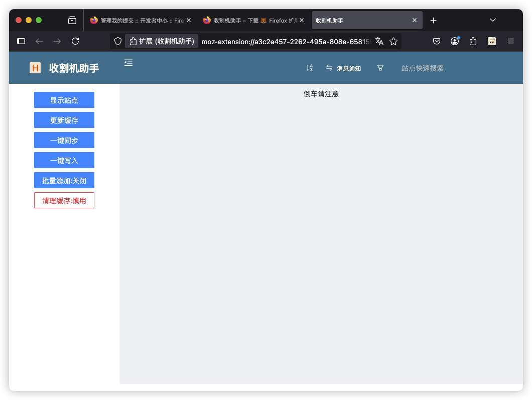
Task: Click the swap arrows icon beside 消息通知
Action: click(x=329, y=68)
